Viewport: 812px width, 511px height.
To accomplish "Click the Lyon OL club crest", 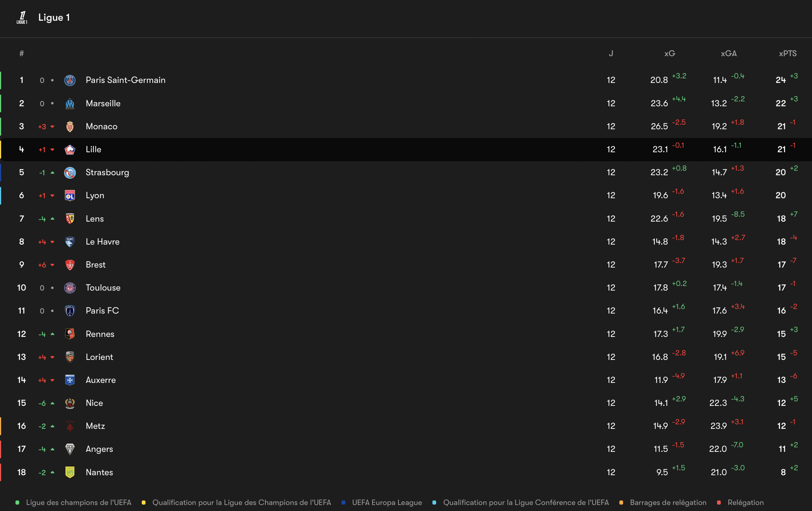I will coord(70,196).
